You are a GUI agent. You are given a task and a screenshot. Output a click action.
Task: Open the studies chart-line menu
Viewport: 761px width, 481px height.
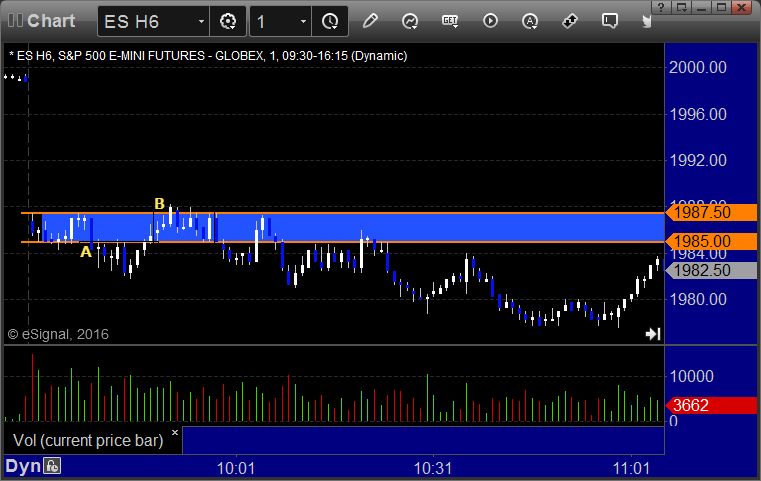[x=410, y=21]
